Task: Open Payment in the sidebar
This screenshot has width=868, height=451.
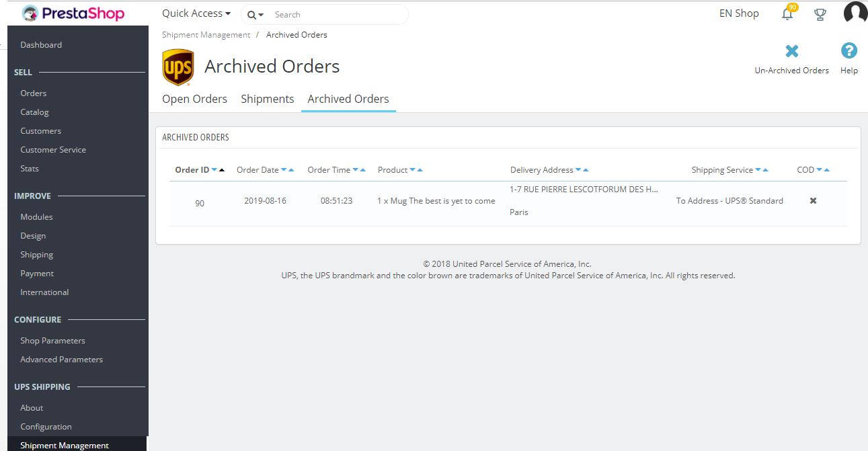Action: pos(37,274)
